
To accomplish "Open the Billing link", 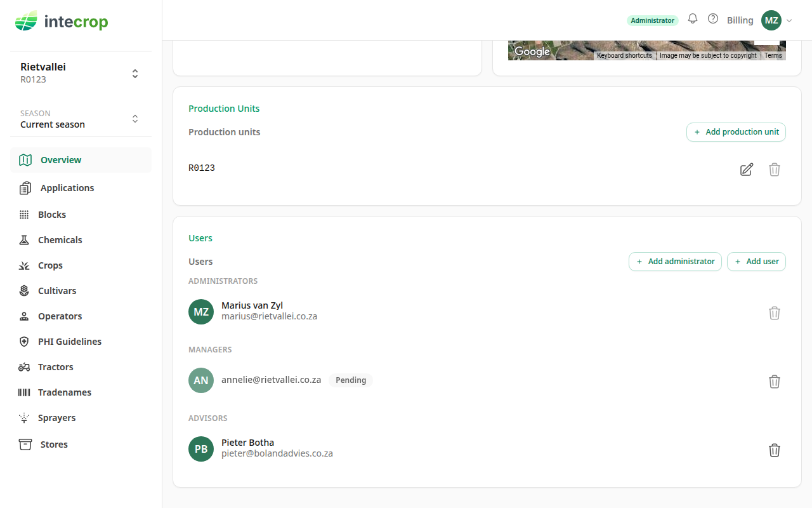I will coord(740,20).
